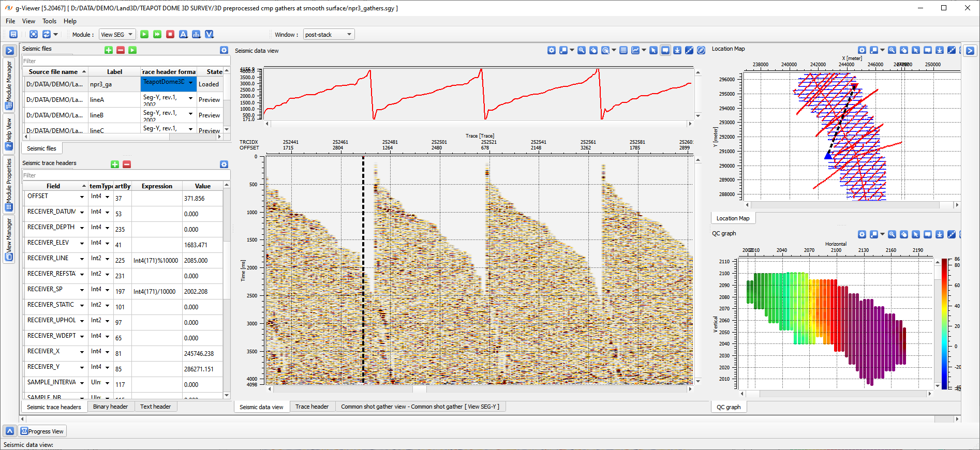The height and width of the screenshot is (450, 980).
Task: Toggle the left side panel arrow button
Action: 9,51
